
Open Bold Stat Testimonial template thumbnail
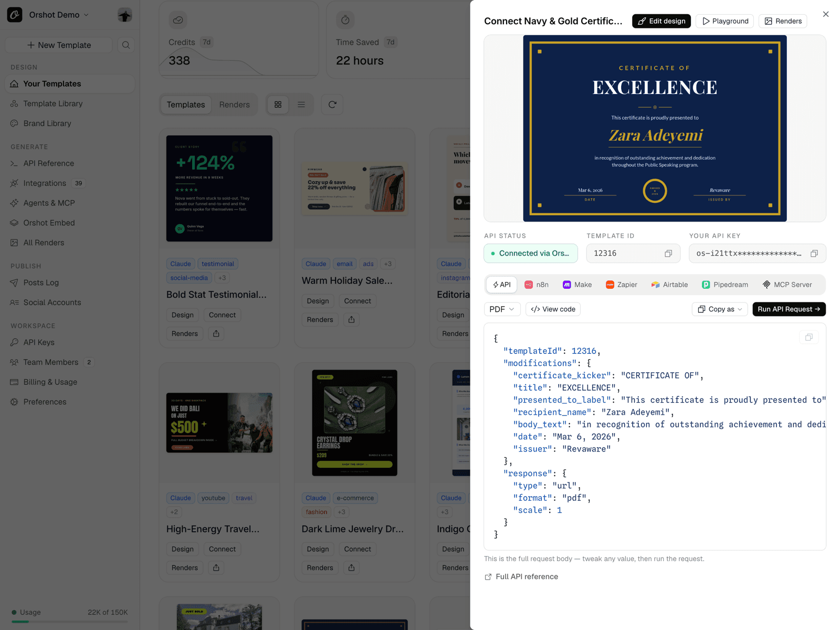pos(219,188)
